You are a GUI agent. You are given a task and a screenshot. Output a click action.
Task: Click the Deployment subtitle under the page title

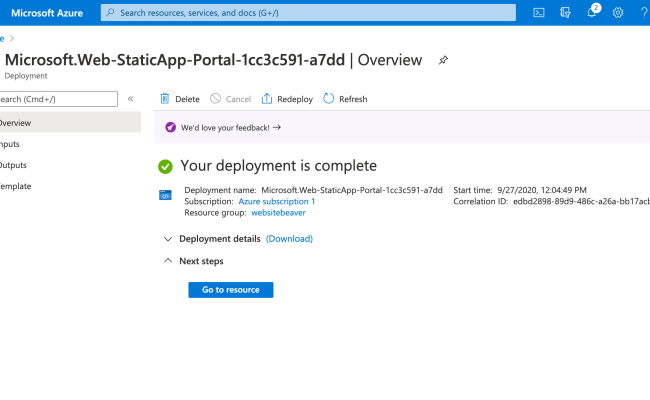26,76
